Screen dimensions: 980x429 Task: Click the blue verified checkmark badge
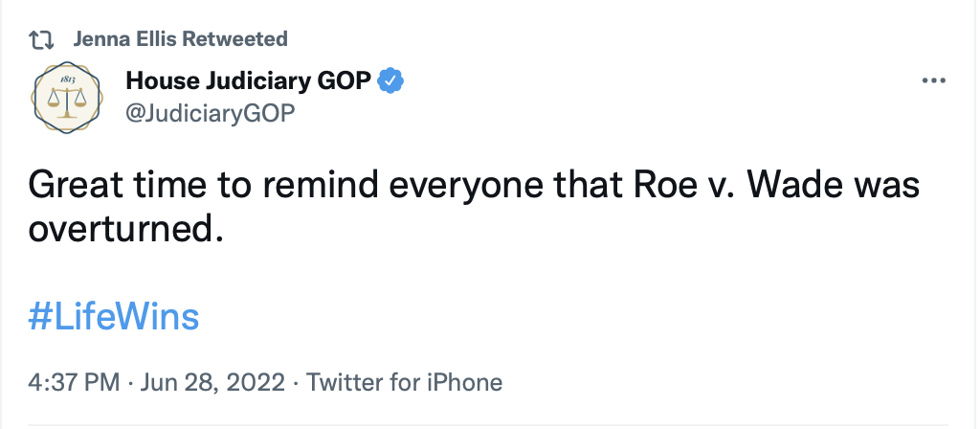click(391, 80)
